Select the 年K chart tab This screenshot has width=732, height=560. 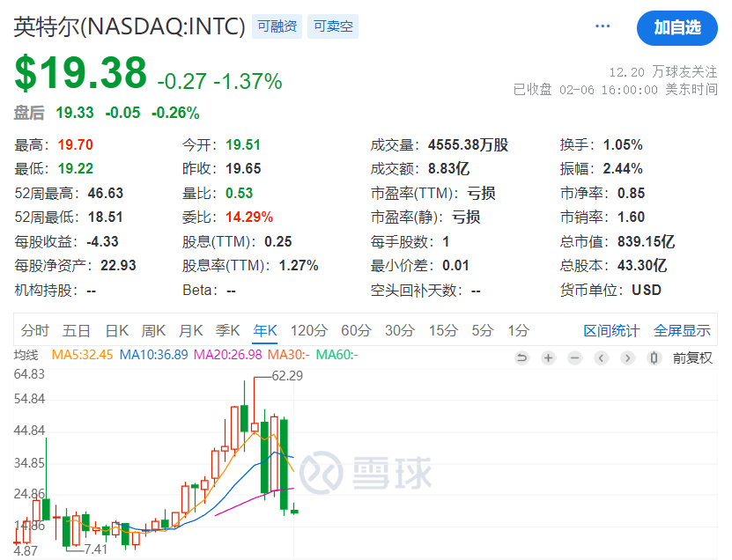pos(264,331)
